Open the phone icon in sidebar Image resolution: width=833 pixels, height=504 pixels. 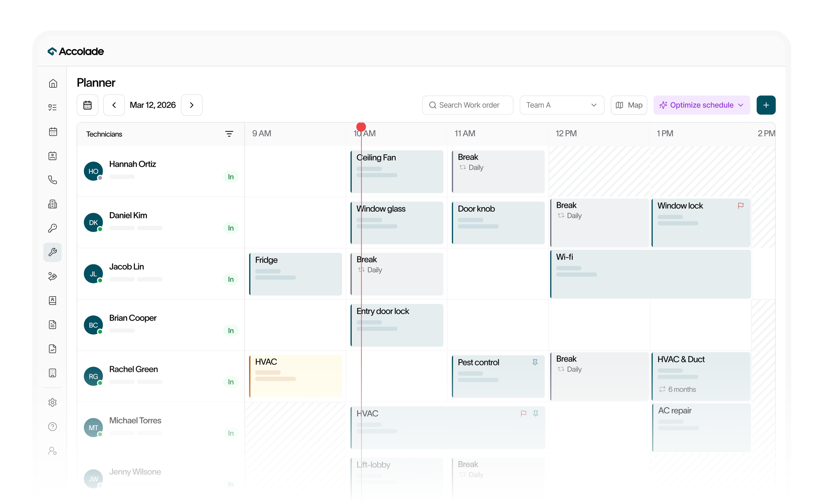click(x=53, y=180)
